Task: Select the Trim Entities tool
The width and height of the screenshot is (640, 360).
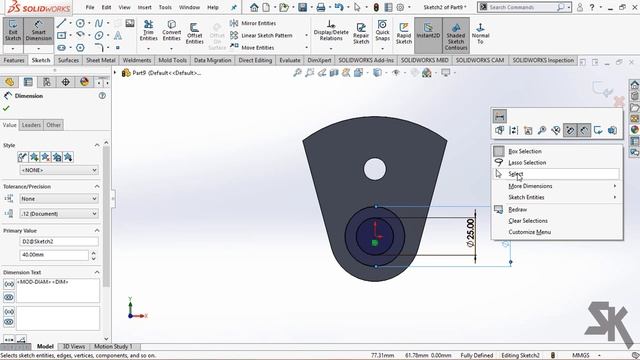Action: pyautogui.click(x=149, y=31)
